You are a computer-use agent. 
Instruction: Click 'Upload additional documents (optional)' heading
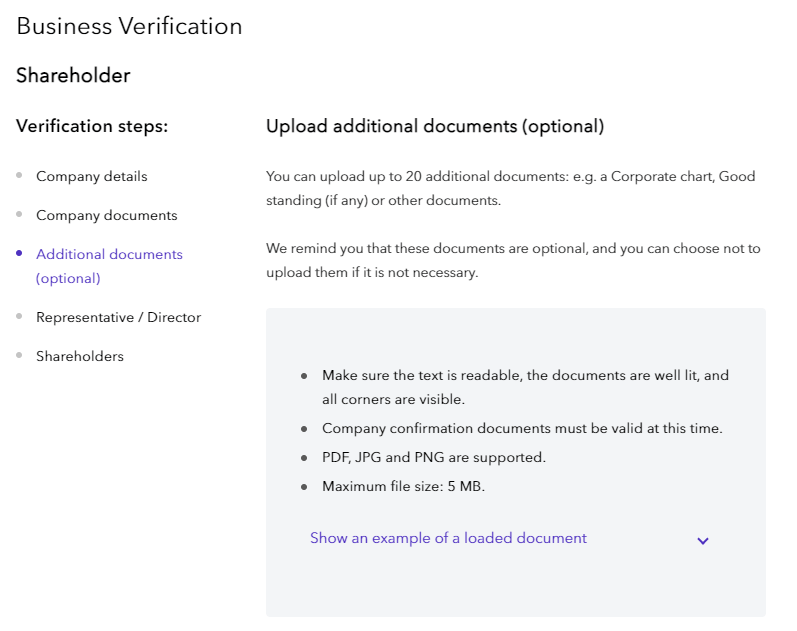click(435, 126)
